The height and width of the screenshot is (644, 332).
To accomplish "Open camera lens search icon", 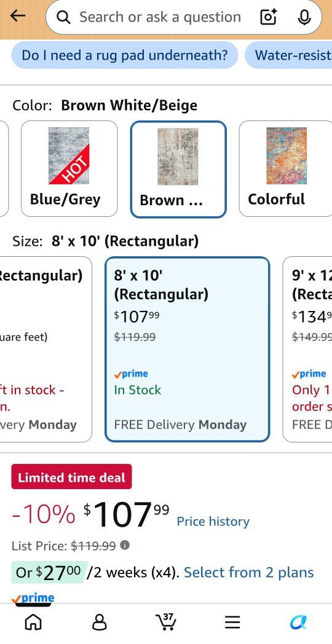I will pyautogui.click(x=268, y=17).
